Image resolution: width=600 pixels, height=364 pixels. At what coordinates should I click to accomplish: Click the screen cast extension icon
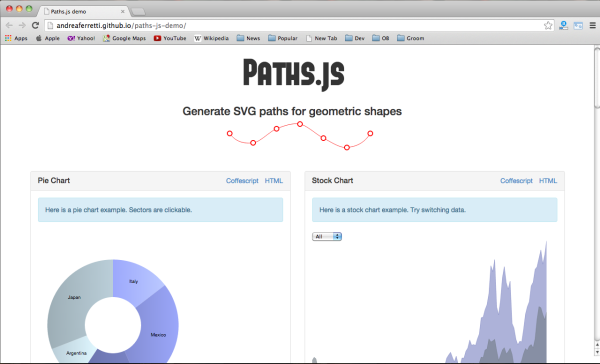tap(578, 26)
